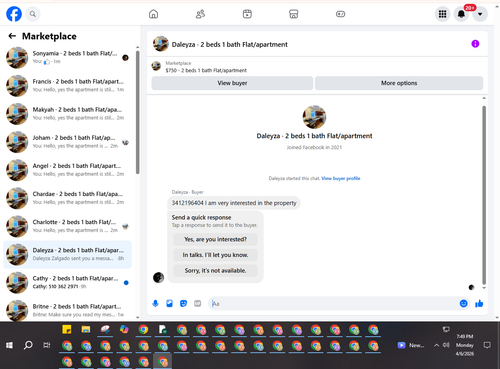Open Britne conversation
500x369 pixels.
click(67, 310)
